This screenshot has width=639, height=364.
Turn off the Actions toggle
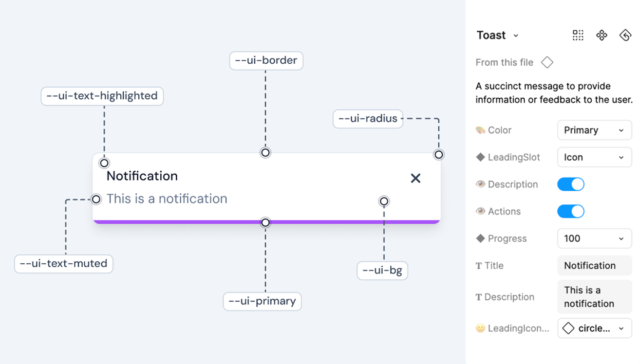(570, 211)
